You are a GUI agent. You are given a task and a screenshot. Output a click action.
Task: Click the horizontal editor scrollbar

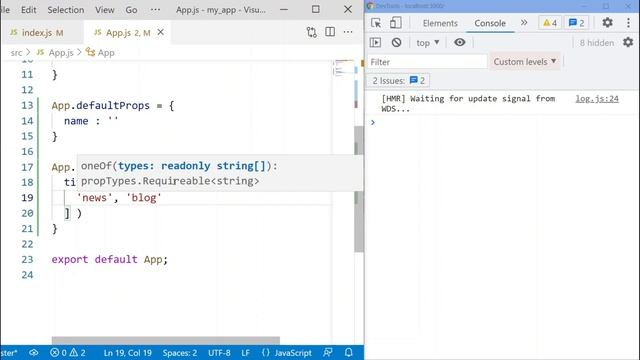click(x=166, y=340)
